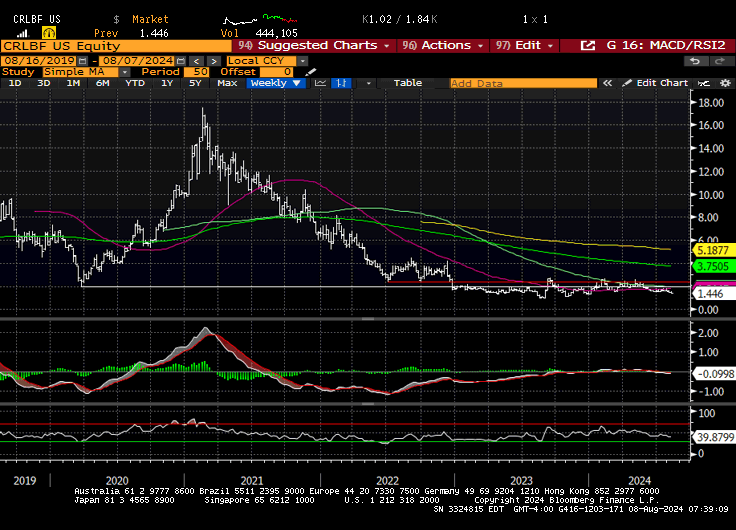Screen dimensions: 736x530
Task: Click the 18.00 price axis label
Action: [x=711, y=103]
